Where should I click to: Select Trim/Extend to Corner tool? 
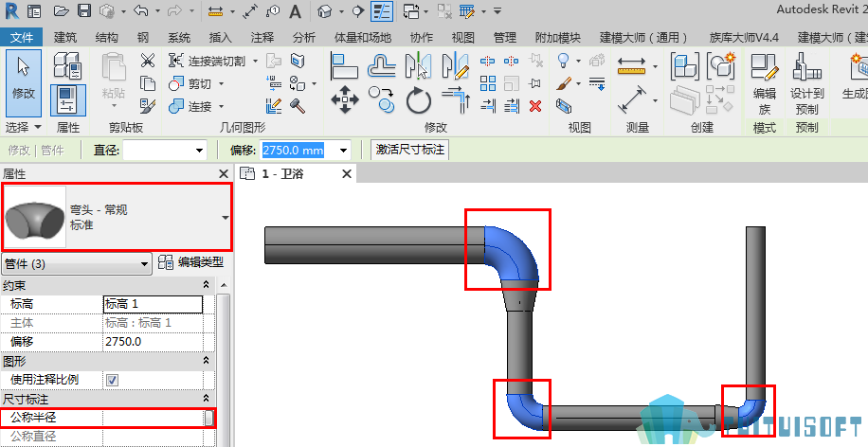pos(456,99)
